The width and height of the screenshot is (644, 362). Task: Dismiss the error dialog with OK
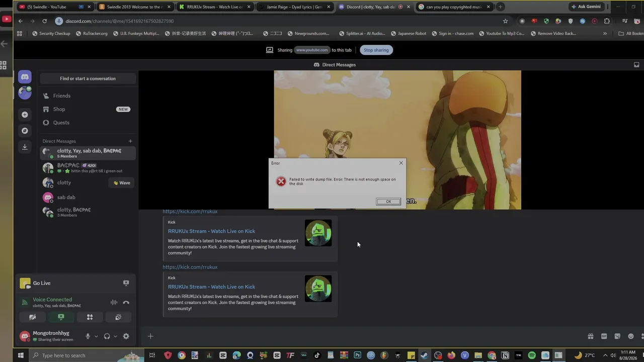[x=388, y=202]
